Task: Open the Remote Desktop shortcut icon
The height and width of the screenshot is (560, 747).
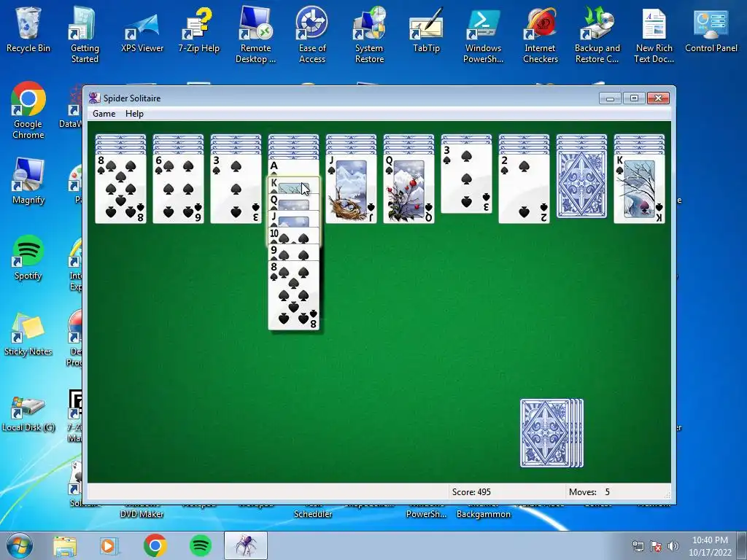Action: tap(256, 34)
